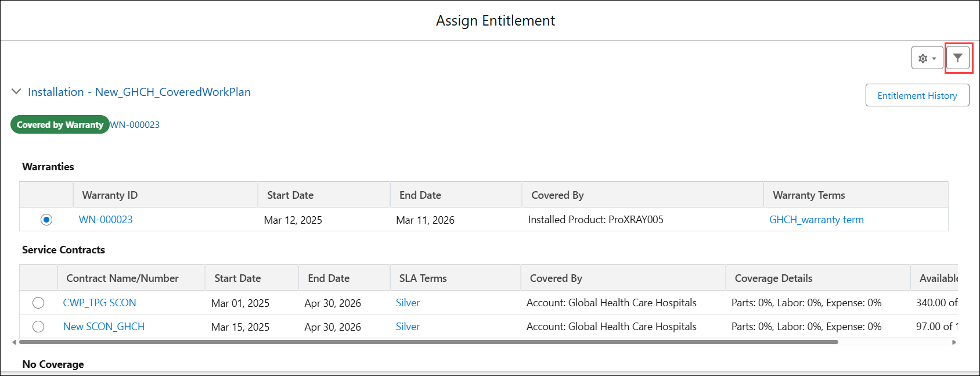The width and height of the screenshot is (980, 376).
Task: Click the No Coverage section heading
Action: click(53, 364)
